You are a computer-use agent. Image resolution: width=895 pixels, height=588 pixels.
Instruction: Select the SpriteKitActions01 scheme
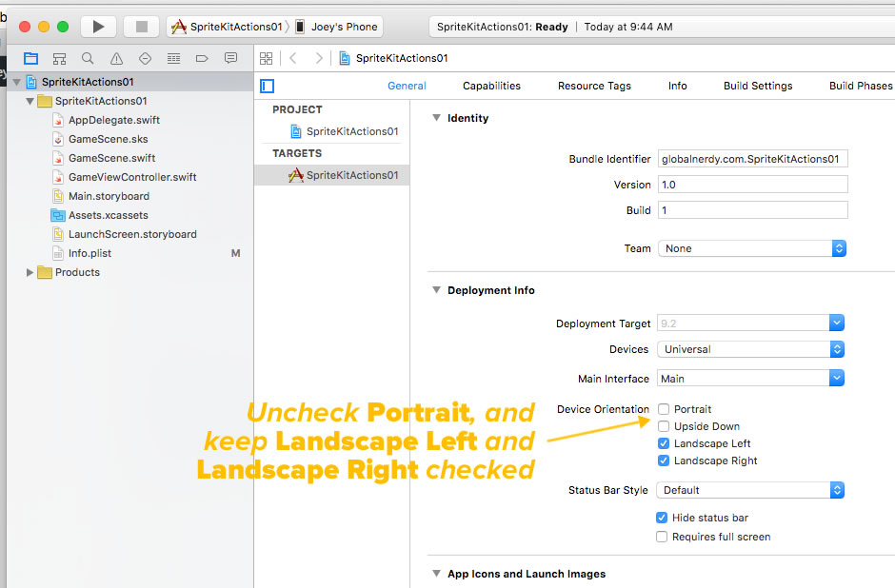[228, 27]
